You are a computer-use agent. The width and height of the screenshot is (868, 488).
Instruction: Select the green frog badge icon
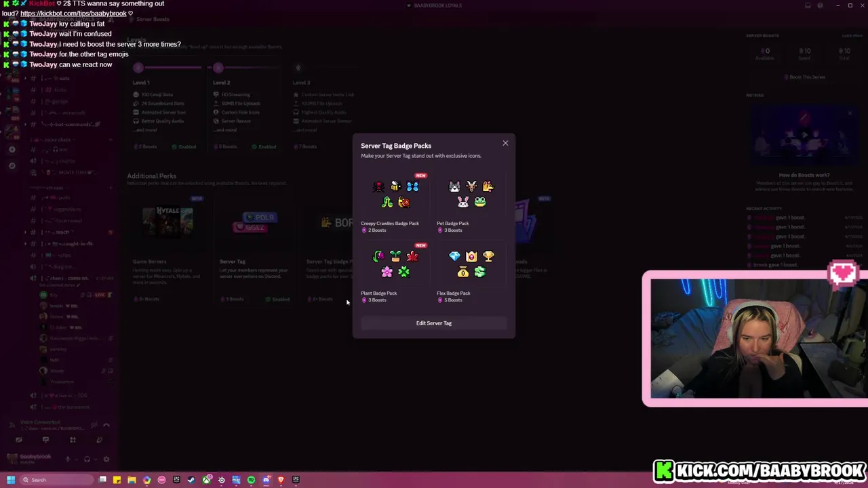tap(480, 202)
